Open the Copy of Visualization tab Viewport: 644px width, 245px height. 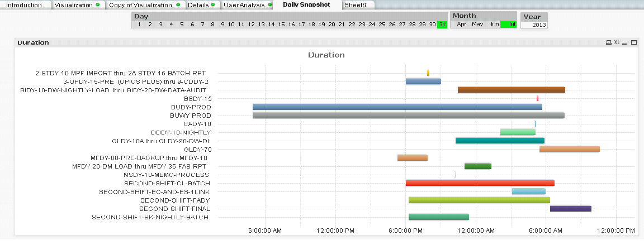144,5
